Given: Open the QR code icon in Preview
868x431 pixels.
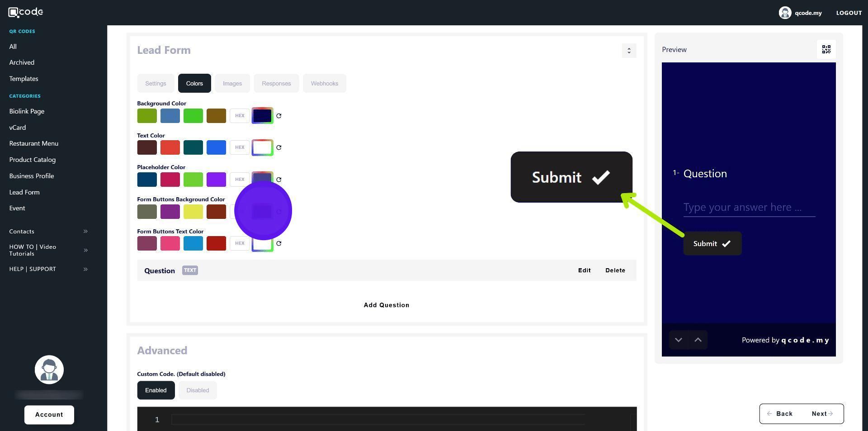Looking at the screenshot, I should [826, 49].
